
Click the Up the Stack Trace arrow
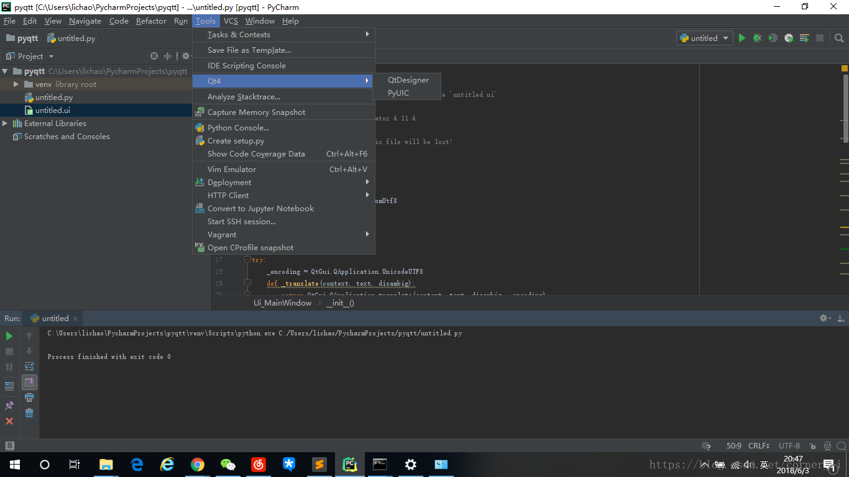coord(29,336)
